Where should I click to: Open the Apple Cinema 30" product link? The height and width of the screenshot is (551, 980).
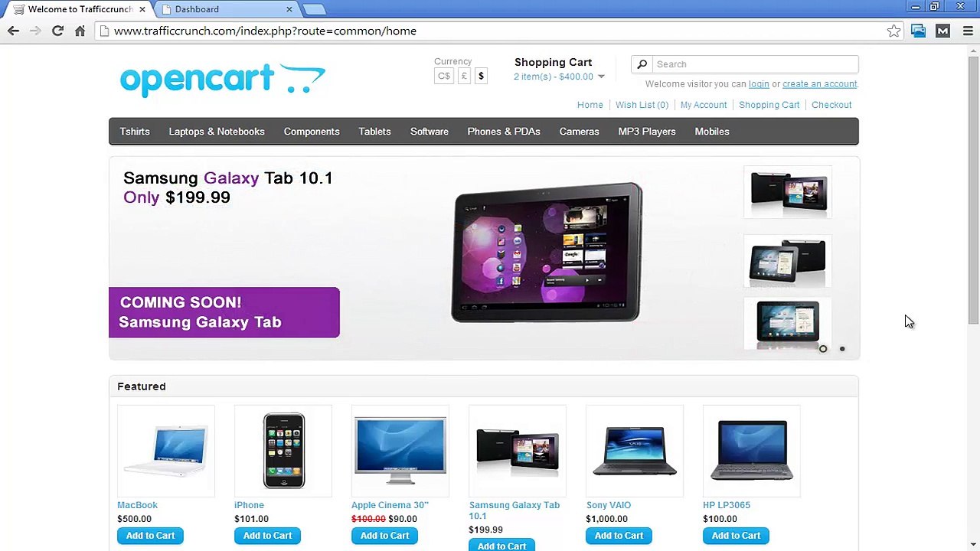click(x=390, y=505)
